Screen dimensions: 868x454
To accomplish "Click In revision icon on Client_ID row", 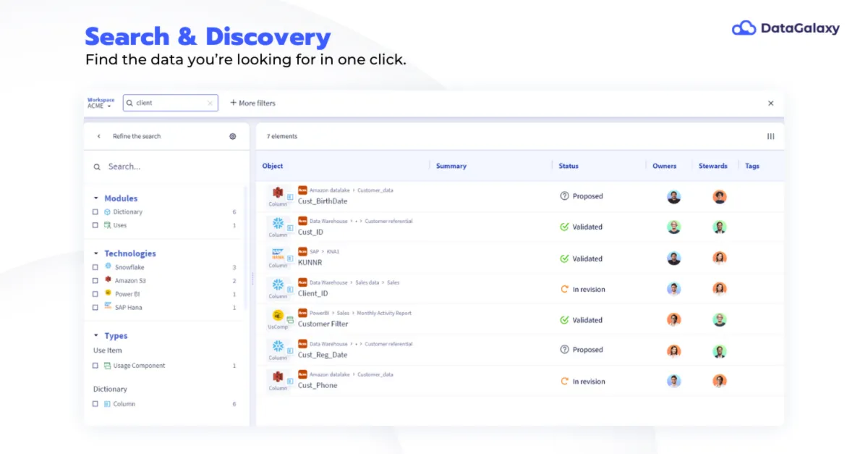I will pyautogui.click(x=565, y=289).
